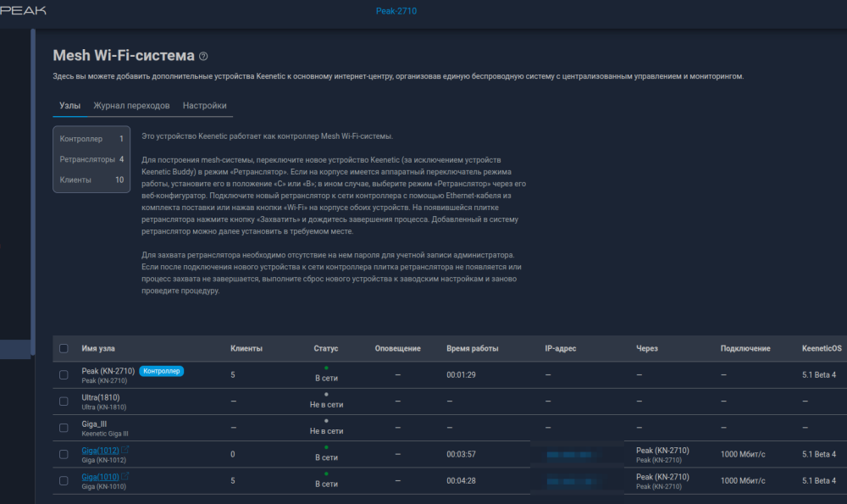Viewport: 847px width, 504px height.
Task: Click the KeeneticOS column header
Action: point(821,348)
